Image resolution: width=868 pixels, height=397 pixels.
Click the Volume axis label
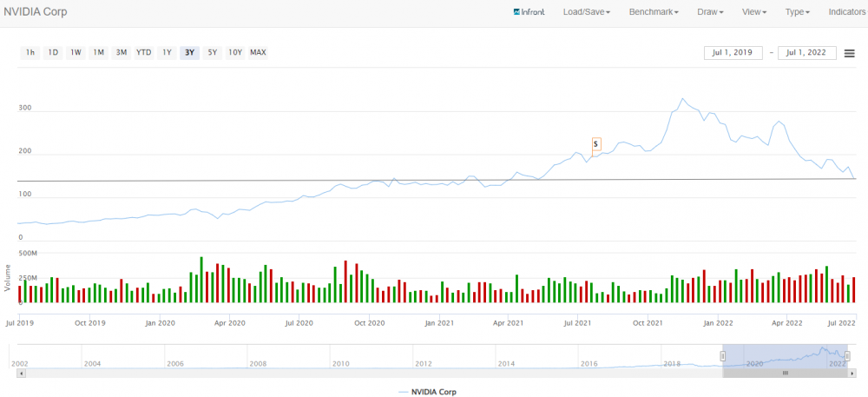tap(8, 278)
